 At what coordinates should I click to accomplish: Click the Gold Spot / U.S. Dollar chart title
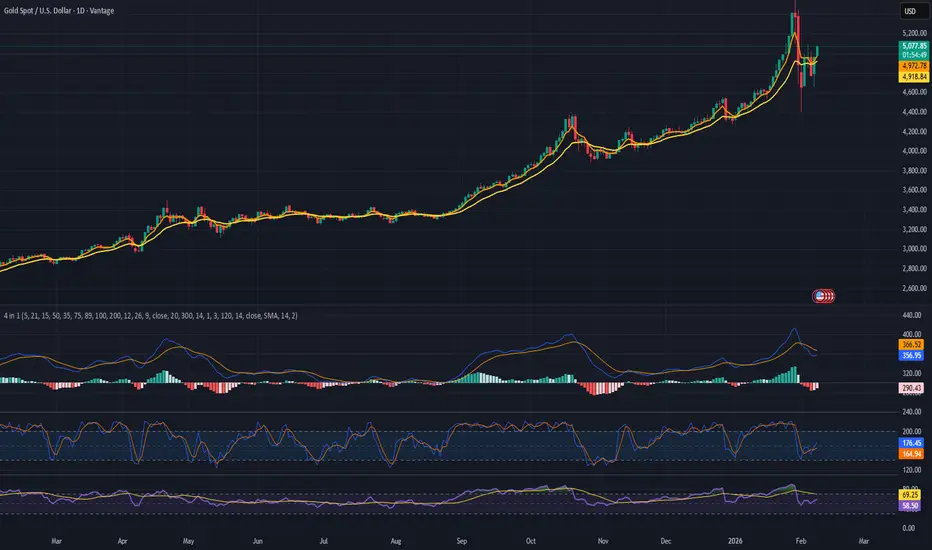59,11
